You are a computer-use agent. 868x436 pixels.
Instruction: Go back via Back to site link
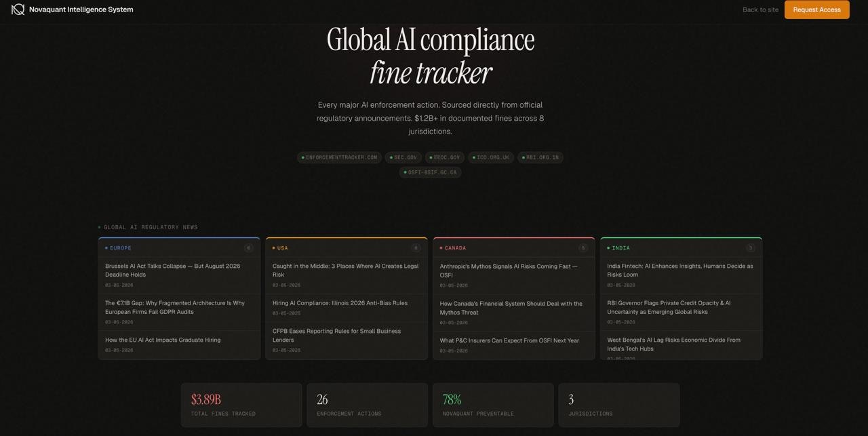(x=760, y=9)
